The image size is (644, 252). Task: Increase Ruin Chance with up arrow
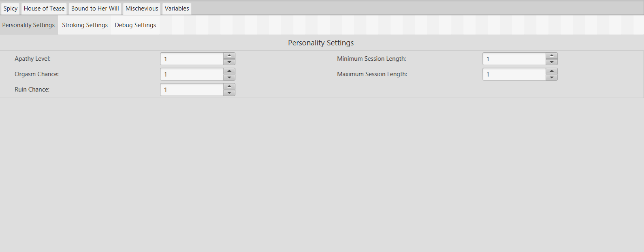pos(229,87)
